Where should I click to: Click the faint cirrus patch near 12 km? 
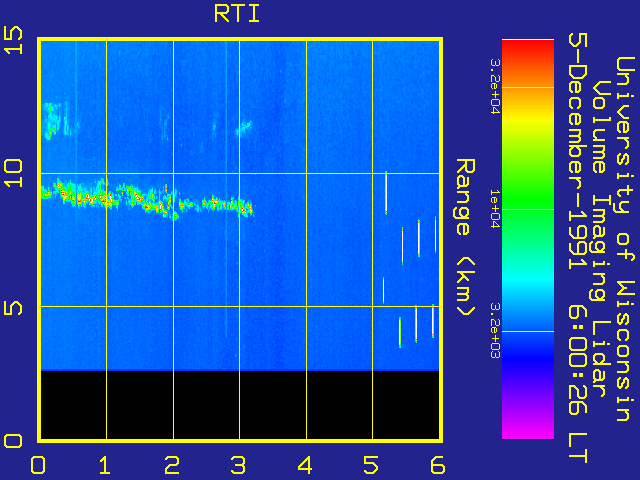(55, 120)
